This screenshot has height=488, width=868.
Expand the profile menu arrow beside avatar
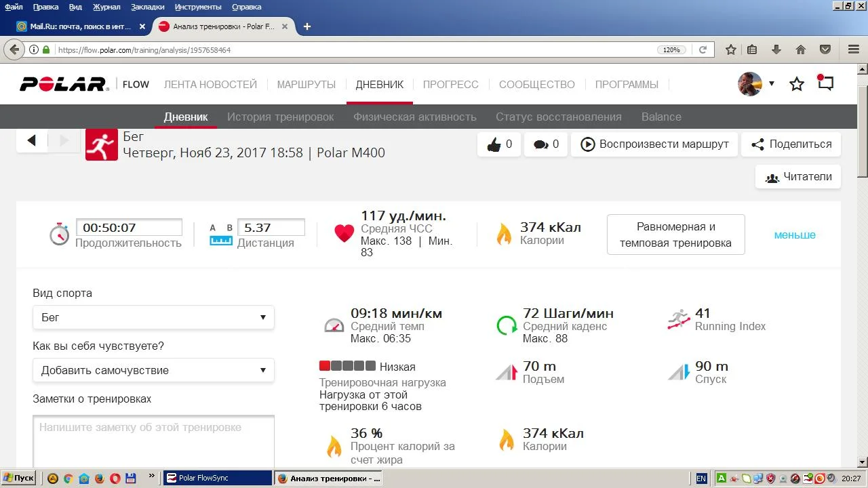click(x=771, y=84)
